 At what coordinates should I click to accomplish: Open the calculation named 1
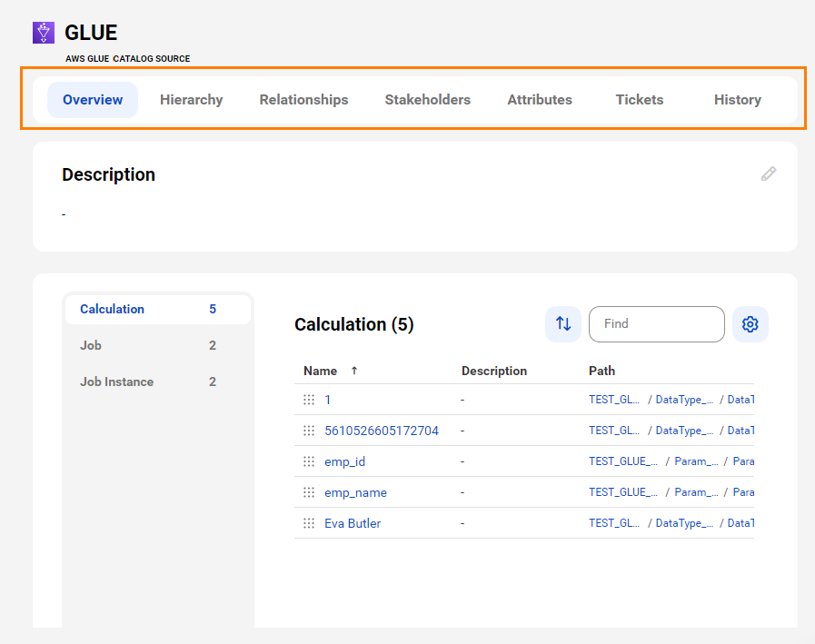point(327,400)
